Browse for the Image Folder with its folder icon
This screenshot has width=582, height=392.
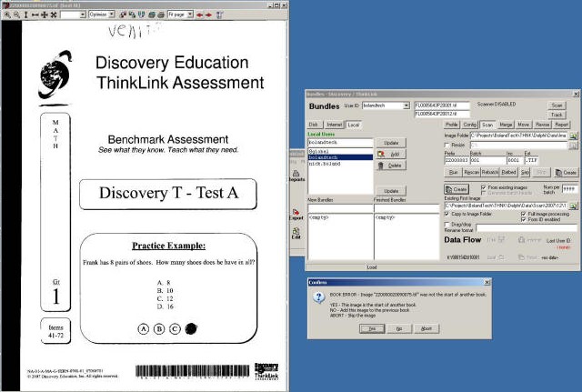(x=573, y=136)
